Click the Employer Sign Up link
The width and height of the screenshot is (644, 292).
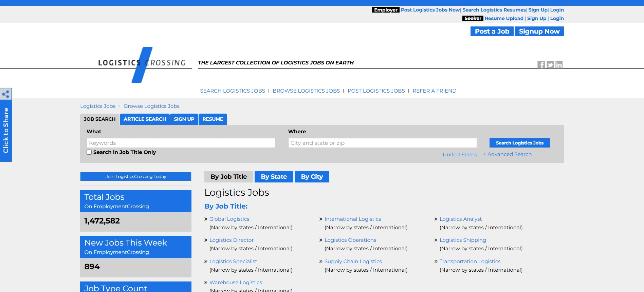[x=538, y=10]
